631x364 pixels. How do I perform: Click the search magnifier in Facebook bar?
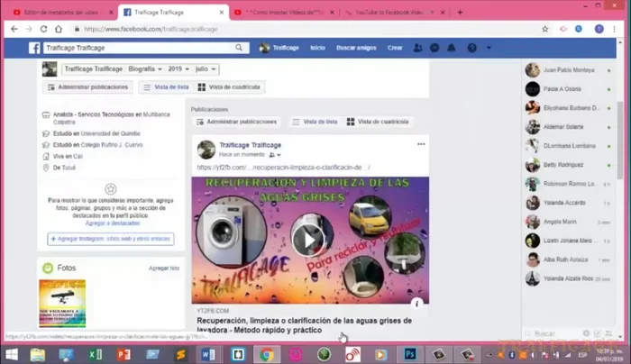coord(239,48)
